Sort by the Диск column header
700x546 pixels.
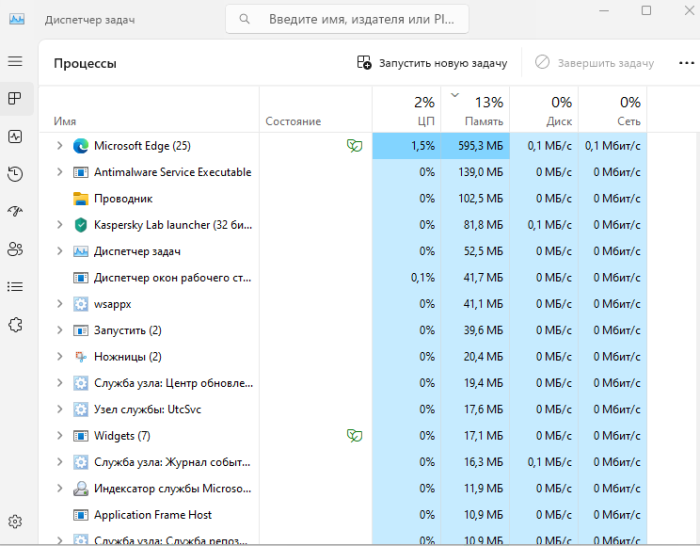coord(544,110)
